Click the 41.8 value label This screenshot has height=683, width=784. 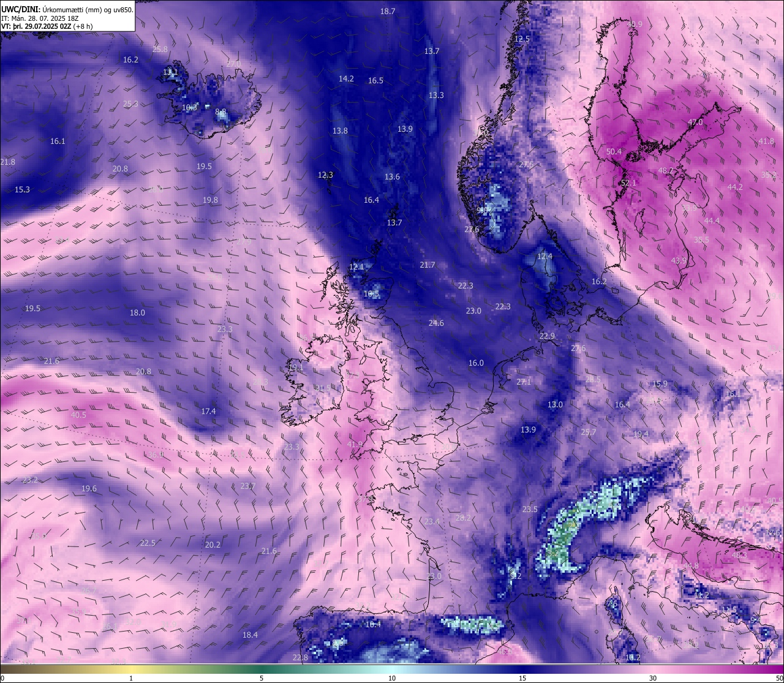pos(766,141)
